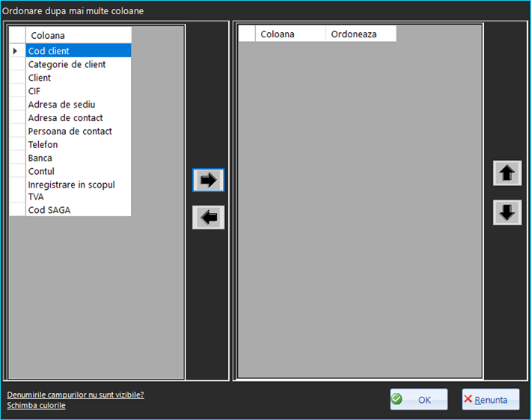Confirm sorting with the OK button

419,400
